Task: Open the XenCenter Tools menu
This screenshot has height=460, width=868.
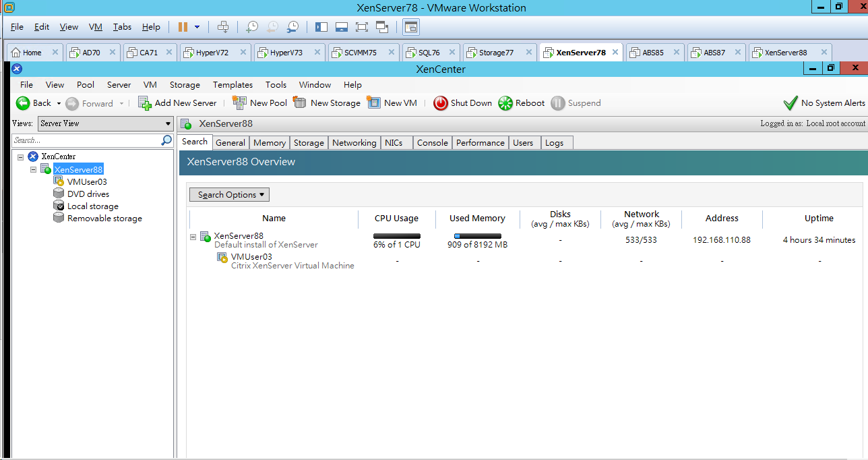Action: [x=276, y=85]
